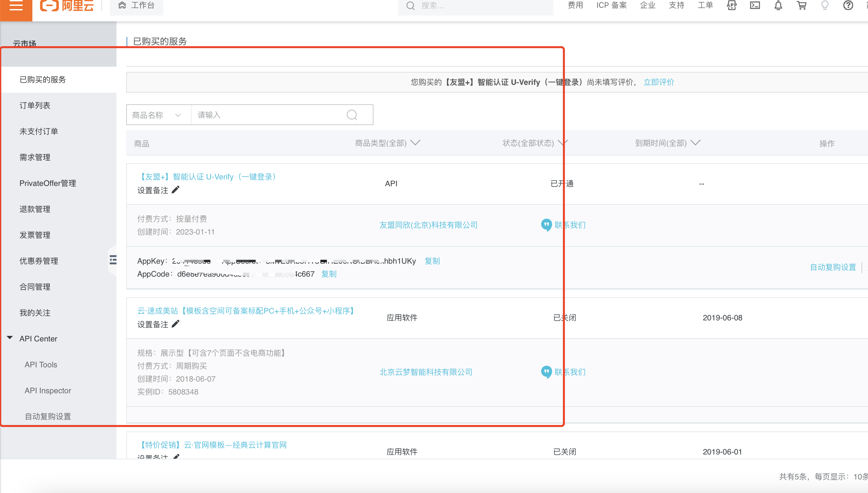Click the notification bell icon
This screenshot has width=868, height=493.
coord(778,6)
